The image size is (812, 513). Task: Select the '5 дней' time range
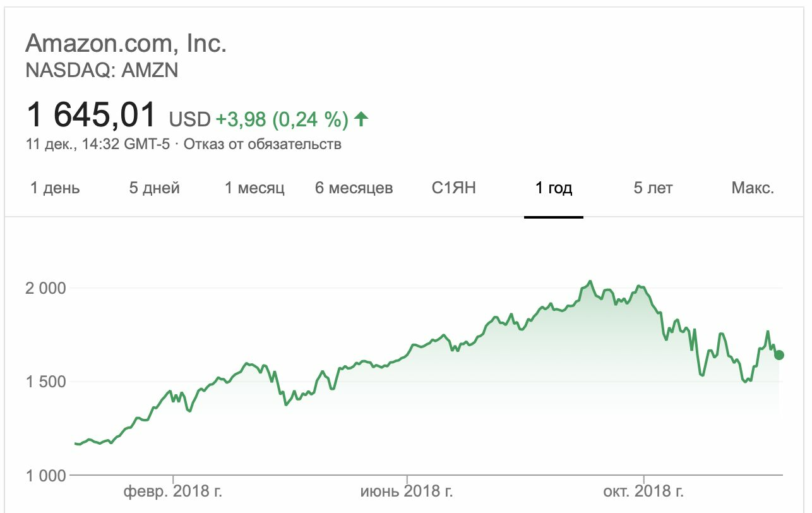tap(155, 188)
